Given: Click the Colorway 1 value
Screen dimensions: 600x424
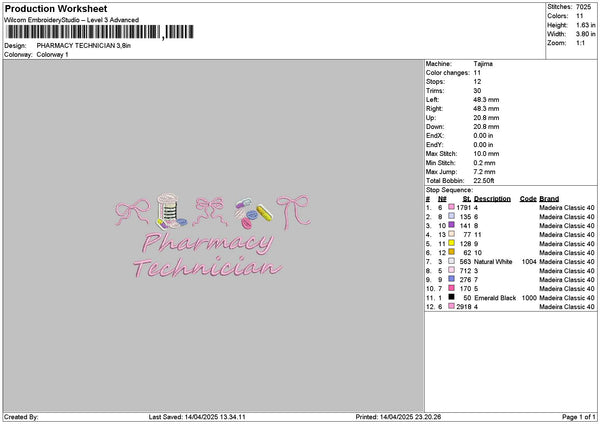Looking at the screenshot, I should click(52, 55).
